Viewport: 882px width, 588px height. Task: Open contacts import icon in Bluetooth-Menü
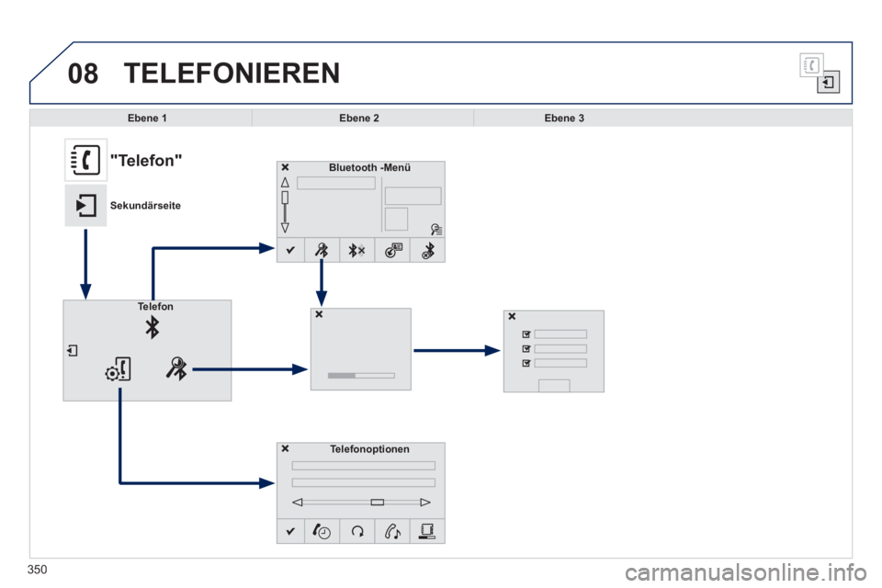pyautogui.click(x=392, y=251)
